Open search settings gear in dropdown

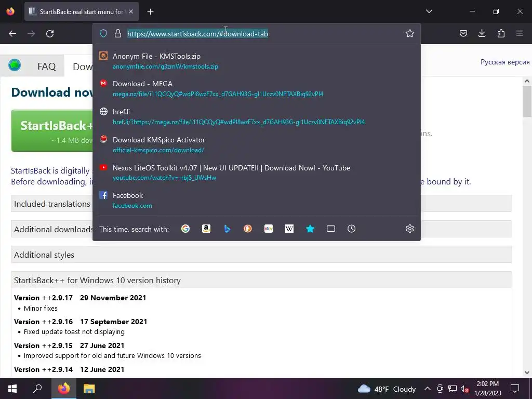pyautogui.click(x=410, y=229)
